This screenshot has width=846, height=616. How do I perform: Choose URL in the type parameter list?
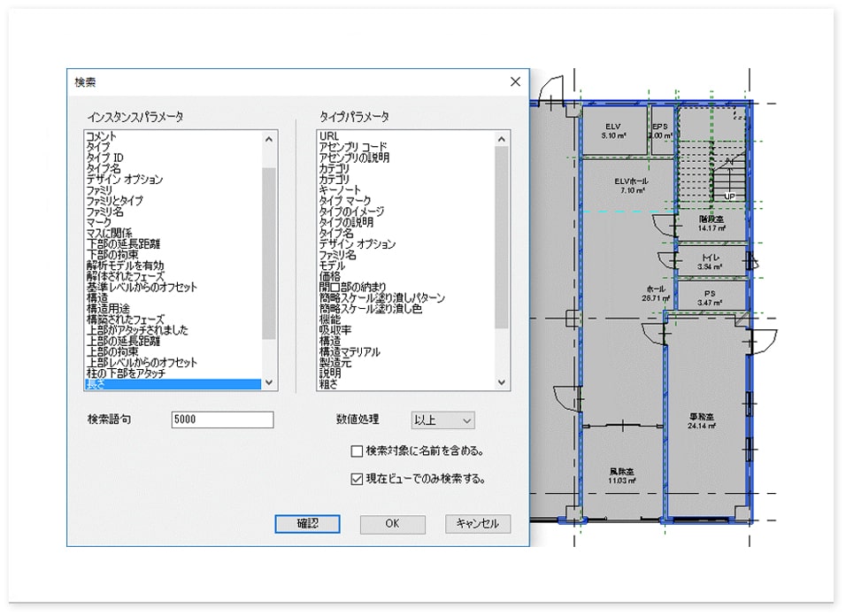pyautogui.click(x=327, y=136)
